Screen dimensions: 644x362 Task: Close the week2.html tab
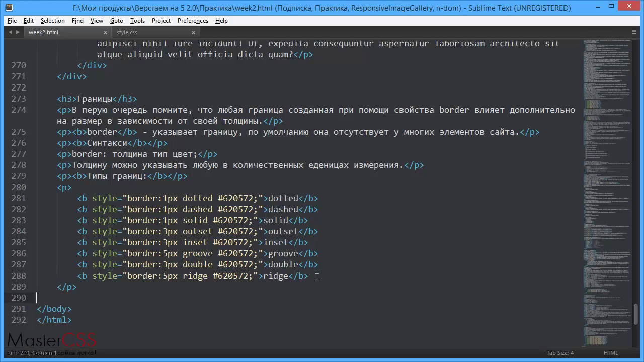(105, 32)
